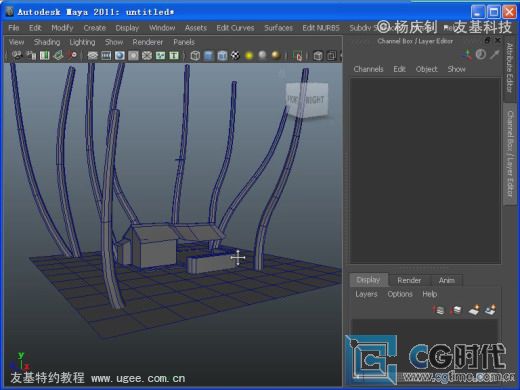Open the Channels menu in Channel Box
This screenshot has width=520, height=390.
tap(368, 69)
